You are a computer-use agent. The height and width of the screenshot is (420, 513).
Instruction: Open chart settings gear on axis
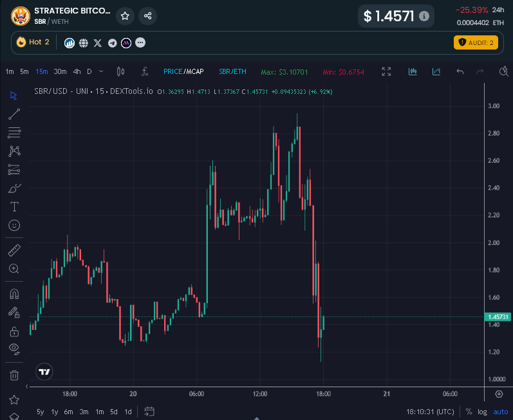click(x=499, y=394)
